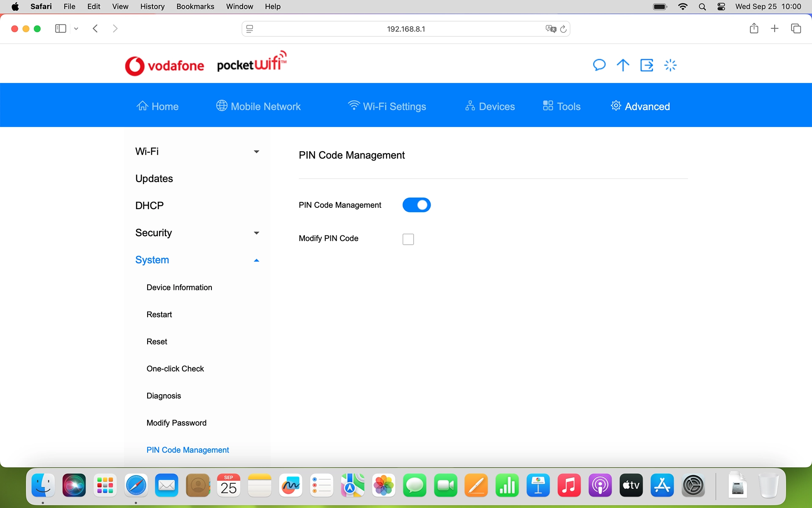Screen dimensions: 812x508
Task: Expand the Wi-Fi sidebar section arrow
Action: click(256, 152)
